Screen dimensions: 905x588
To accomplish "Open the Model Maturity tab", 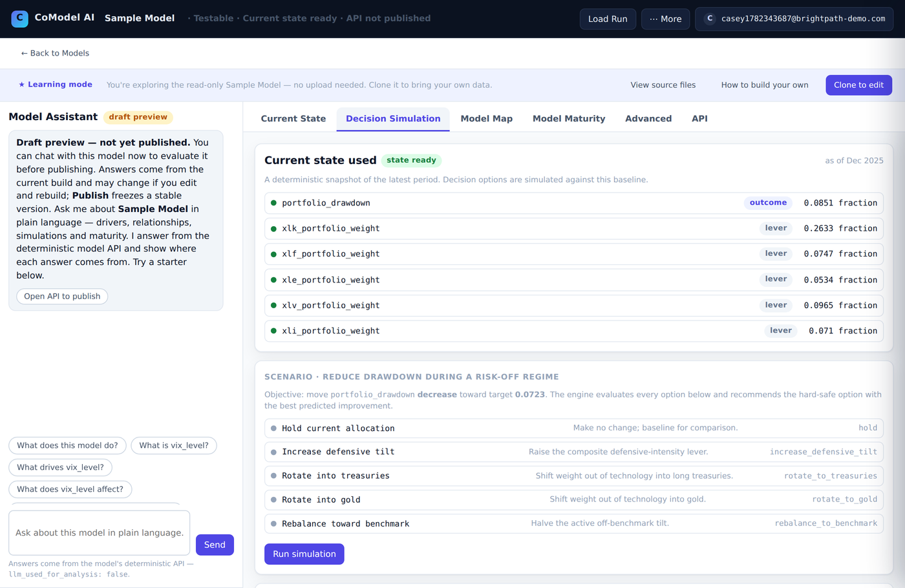I will (569, 119).
